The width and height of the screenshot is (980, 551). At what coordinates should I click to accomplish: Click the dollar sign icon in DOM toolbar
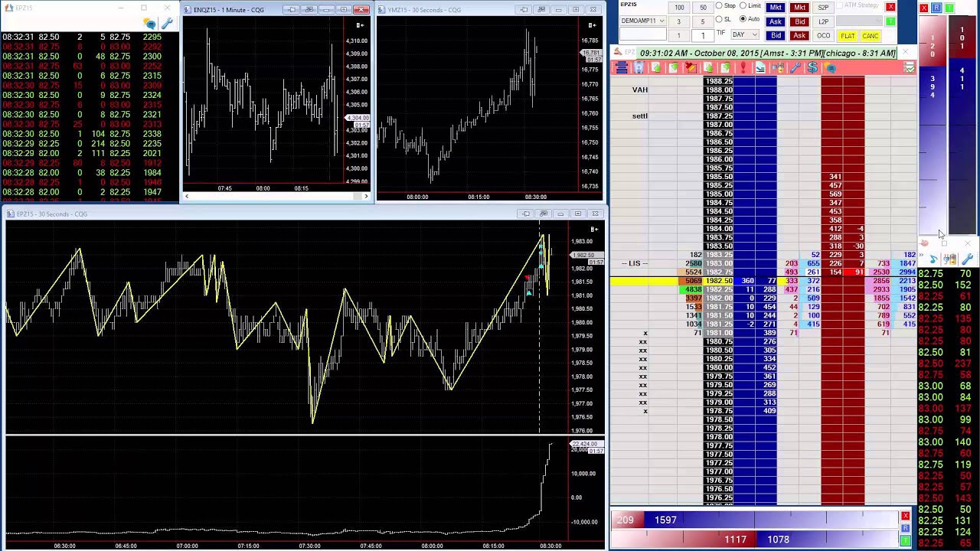(812, 67)
